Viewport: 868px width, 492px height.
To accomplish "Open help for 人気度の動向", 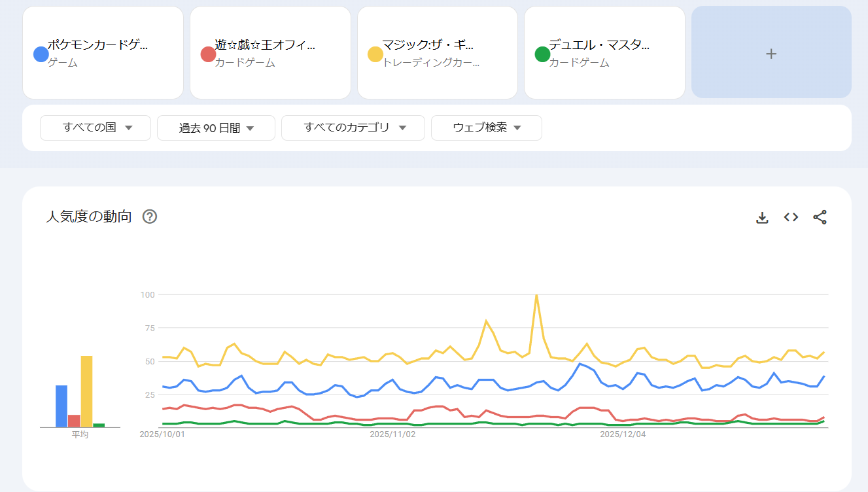I will pos(150,217).
